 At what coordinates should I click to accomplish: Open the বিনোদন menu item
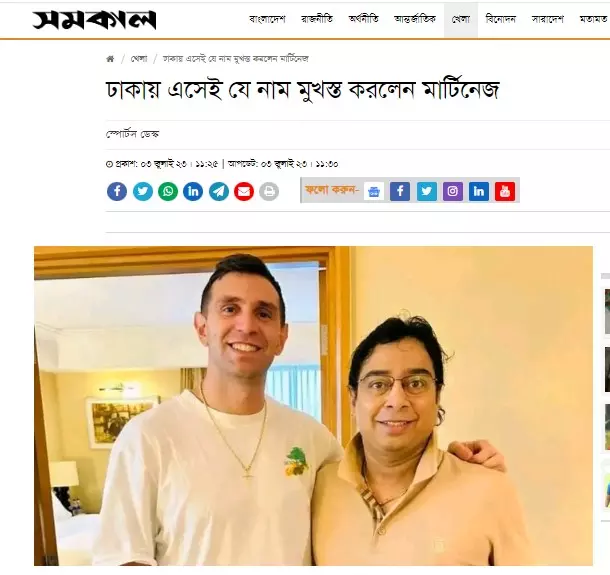coord(501,19)
